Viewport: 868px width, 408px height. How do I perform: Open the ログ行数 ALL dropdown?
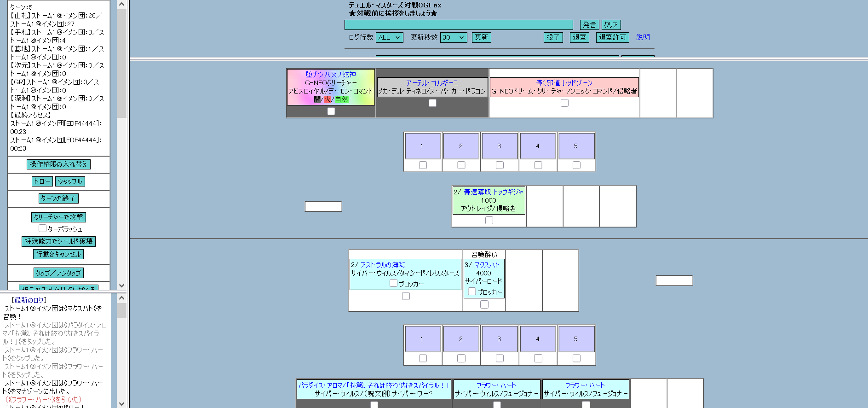click(x=389, y=37)
